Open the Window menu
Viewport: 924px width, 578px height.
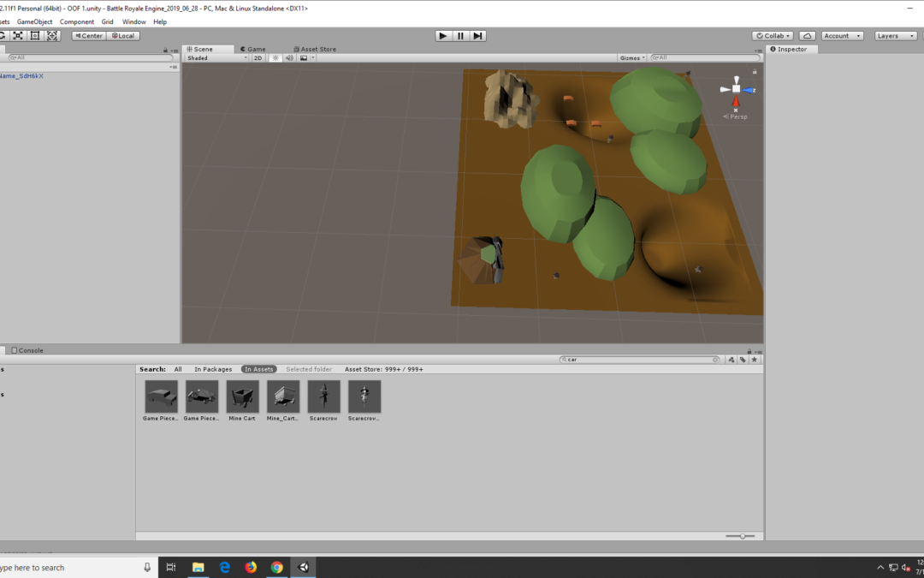pos(133,21)
